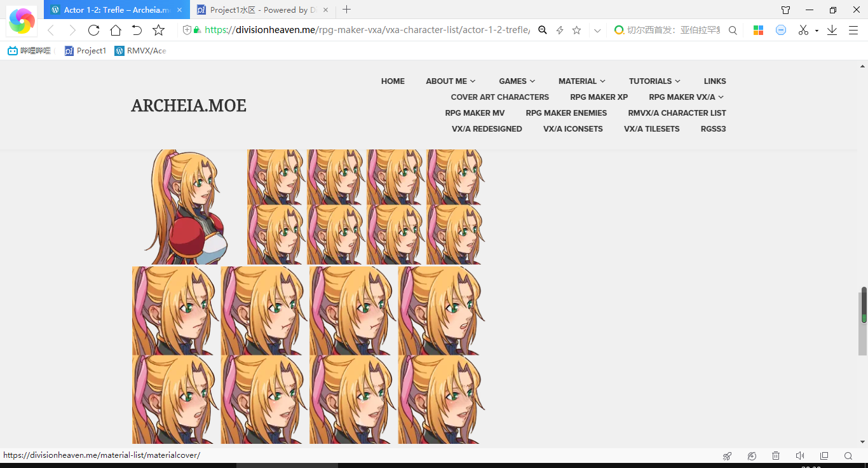This screenshot has height=468, width=868.
Task: Reload the current page
Action: (x=93, y=31)
